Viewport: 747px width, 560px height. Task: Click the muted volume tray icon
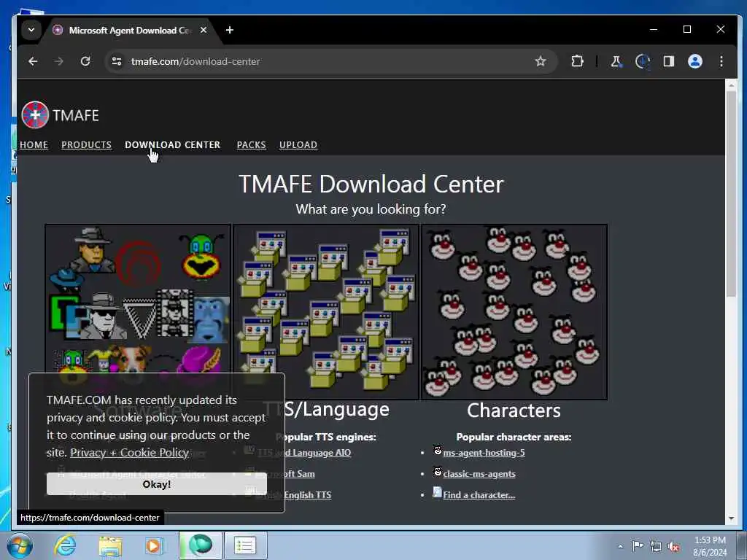pyautogui.click(x=673, y=546)
